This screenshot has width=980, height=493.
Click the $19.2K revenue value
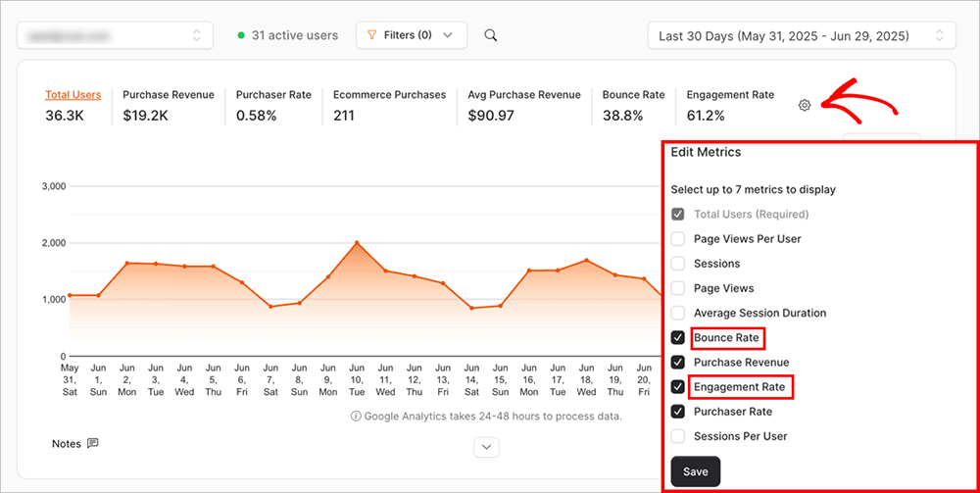144,116
